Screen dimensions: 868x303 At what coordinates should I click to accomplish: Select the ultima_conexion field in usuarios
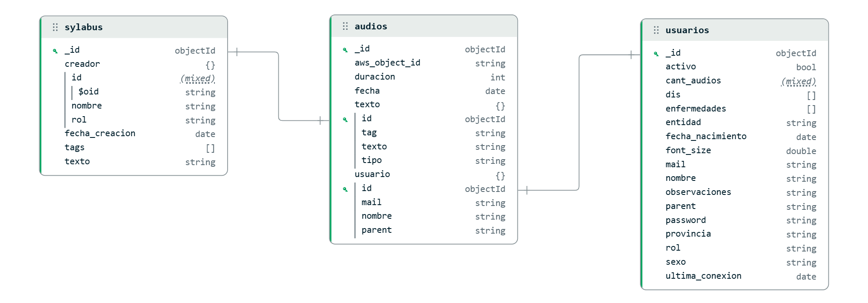703,276
